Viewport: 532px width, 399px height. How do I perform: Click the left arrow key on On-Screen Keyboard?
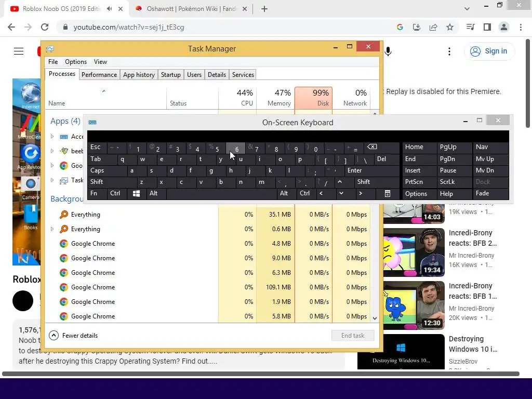(321, 193)
